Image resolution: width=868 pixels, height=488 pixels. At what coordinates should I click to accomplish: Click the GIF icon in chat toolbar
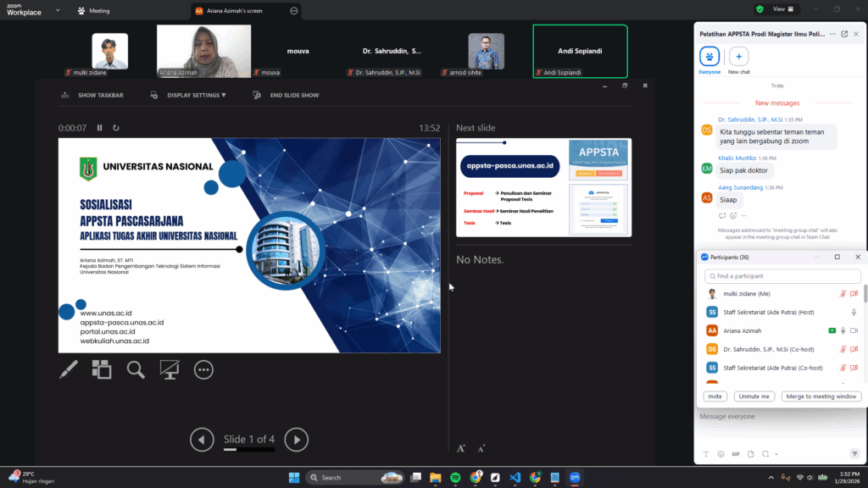(x=736, y=453)
